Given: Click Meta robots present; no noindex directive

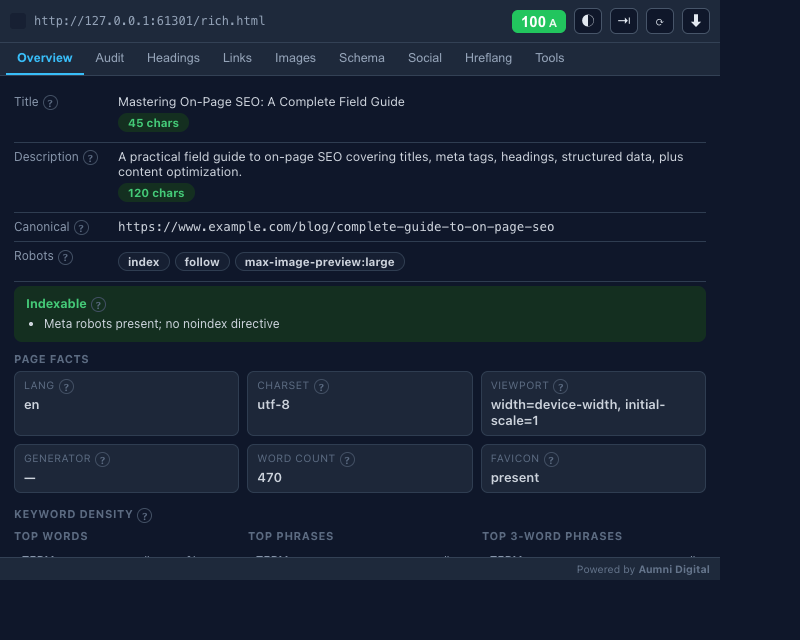Looking at the screenshot, I should [162, 324].
